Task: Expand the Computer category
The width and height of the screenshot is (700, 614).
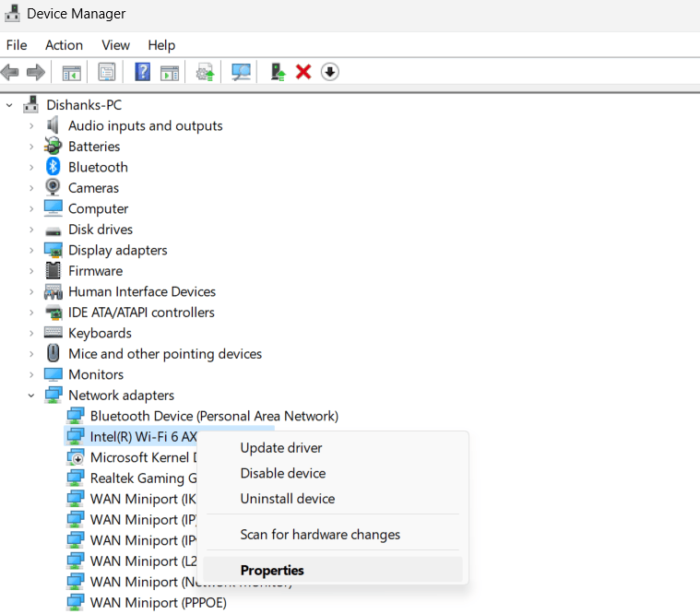Action: [31, 208]
